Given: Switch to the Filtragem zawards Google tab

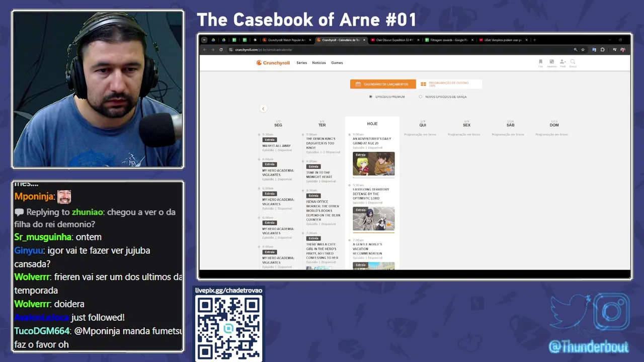Looking at the screenshot, I should 448,40.
